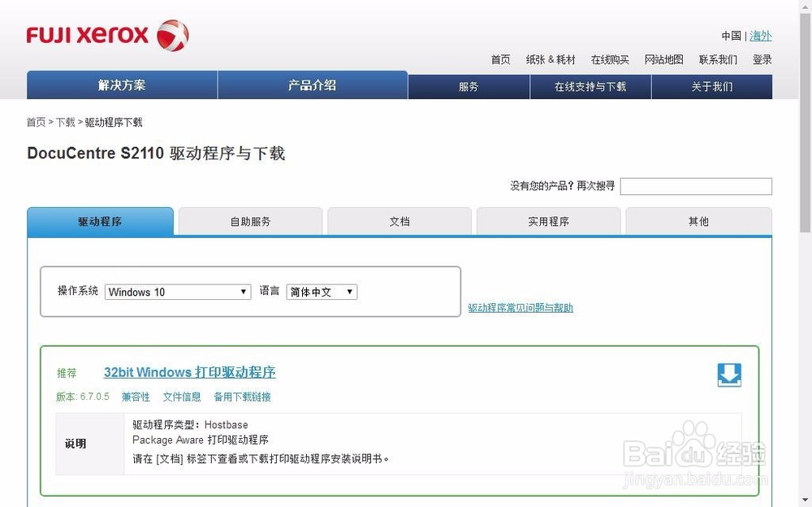Open the 在线支持与下载 menu

pyautogui.click(x=590, y=87)
